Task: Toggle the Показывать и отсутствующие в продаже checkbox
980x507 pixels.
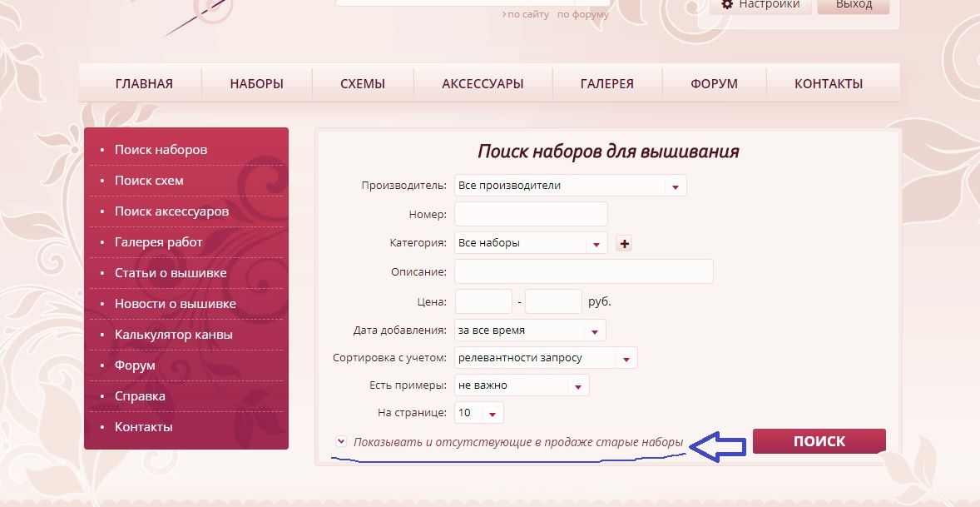Action: tap(340, 441)
